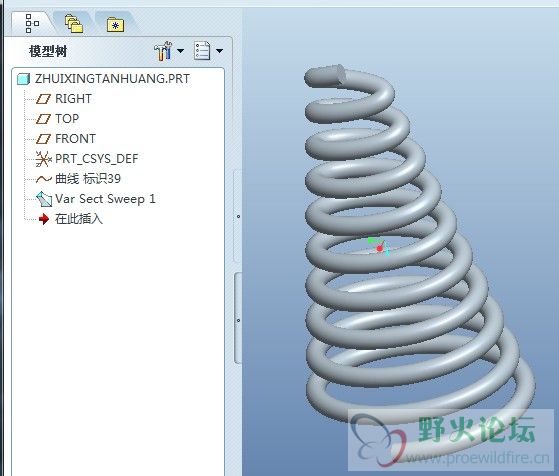
Task: Click the TOP datum plane icon
Action: (x=43, y=119)
